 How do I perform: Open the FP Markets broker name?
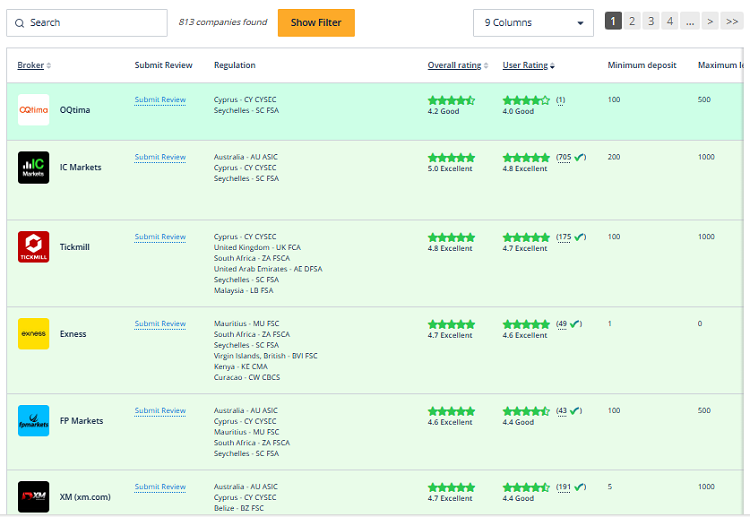(81, 421)
